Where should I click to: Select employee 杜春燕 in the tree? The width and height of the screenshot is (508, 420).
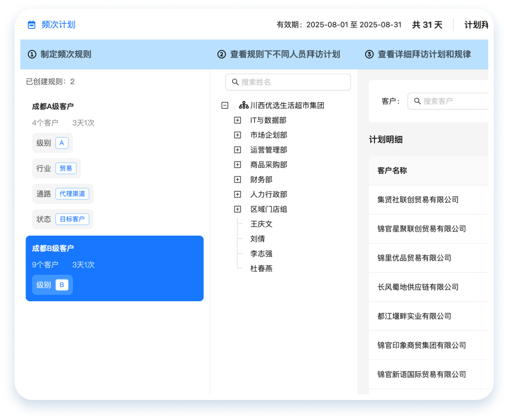[x=261, y=268]
